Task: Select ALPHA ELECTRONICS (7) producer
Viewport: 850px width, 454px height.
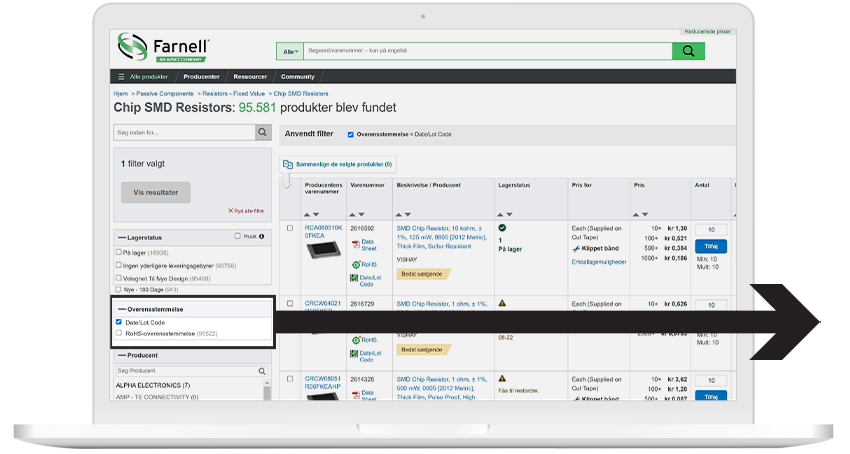Action: coord(152,386)
